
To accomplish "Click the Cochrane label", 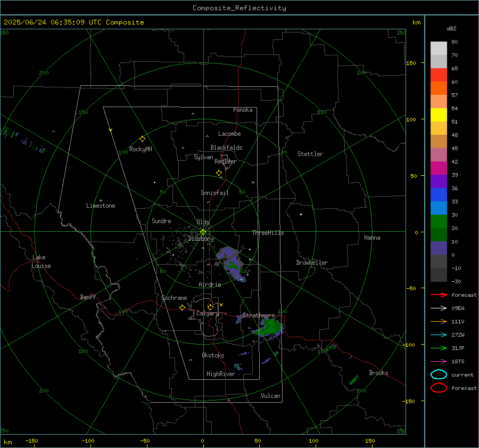I will coord(174,298).
